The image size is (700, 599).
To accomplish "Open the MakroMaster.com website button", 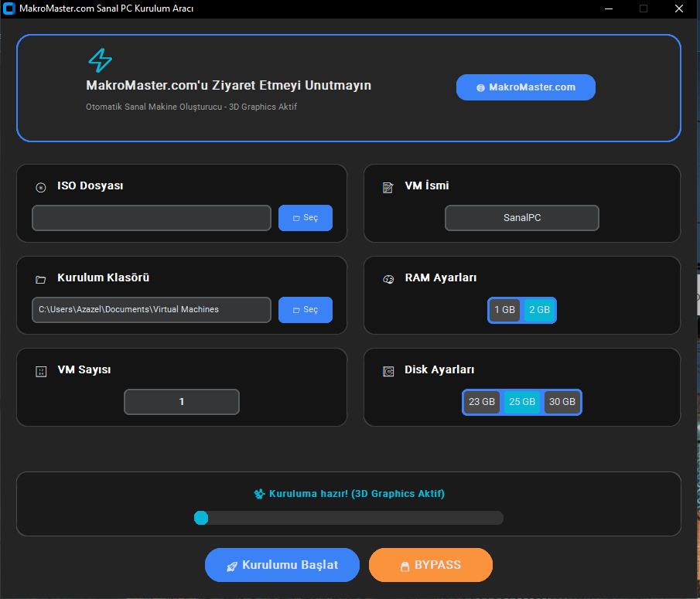I will 526,87.
